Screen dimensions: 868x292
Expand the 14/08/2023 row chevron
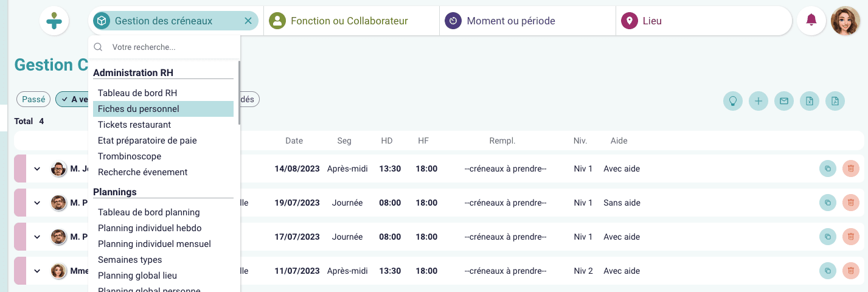37,169
